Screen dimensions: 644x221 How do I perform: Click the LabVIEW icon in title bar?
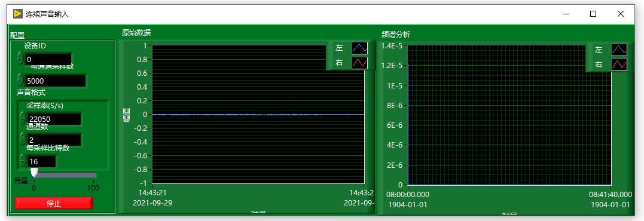(x=17, y=14)
